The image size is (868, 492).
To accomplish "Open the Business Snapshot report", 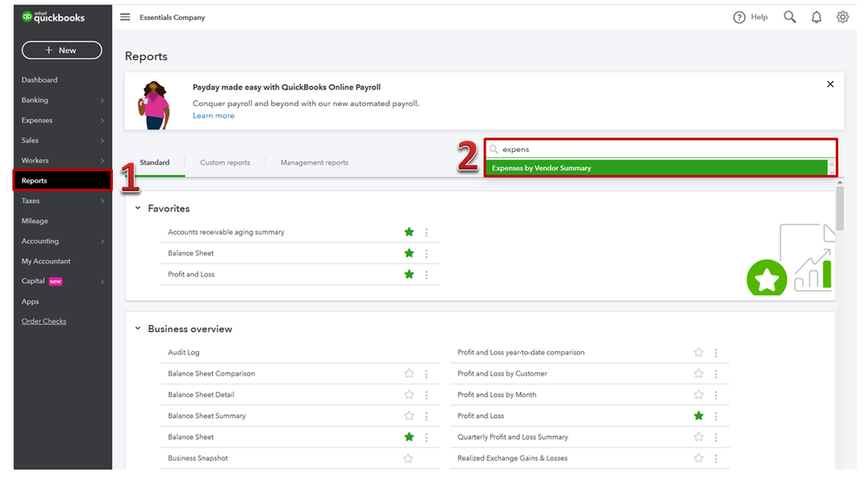I will [x=197, y=458].
